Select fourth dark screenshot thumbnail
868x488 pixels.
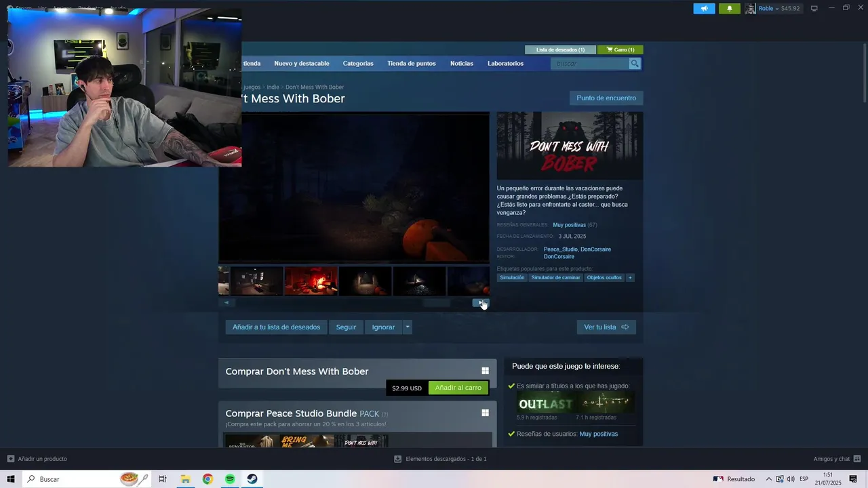click(x=419, y=281)
